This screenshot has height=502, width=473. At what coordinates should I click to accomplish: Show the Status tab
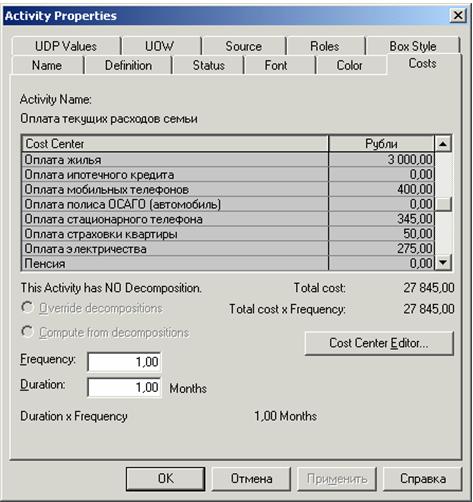pyautogui.click(x=209, y=65)
